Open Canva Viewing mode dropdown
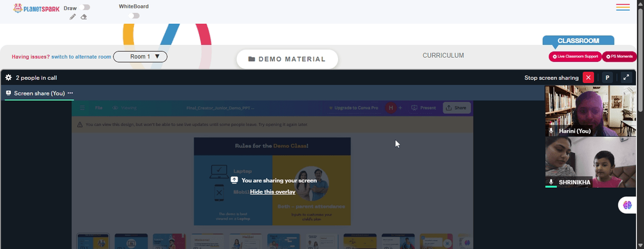 tap(124, 108)
